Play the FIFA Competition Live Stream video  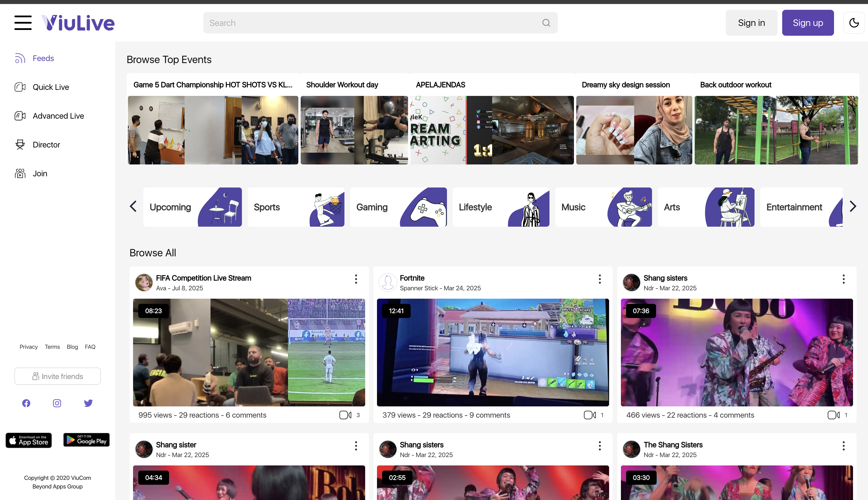pyautogui.click(x=249, y=353)
